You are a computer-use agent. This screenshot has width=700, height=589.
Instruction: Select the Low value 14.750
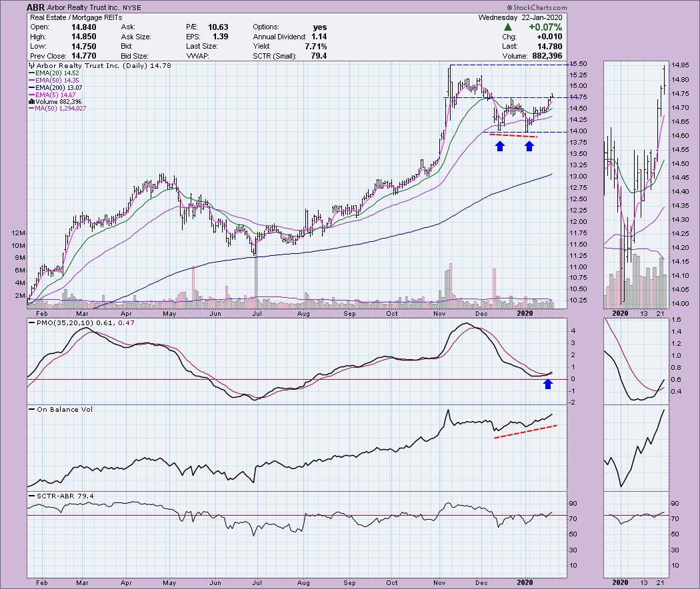[83, 47]
